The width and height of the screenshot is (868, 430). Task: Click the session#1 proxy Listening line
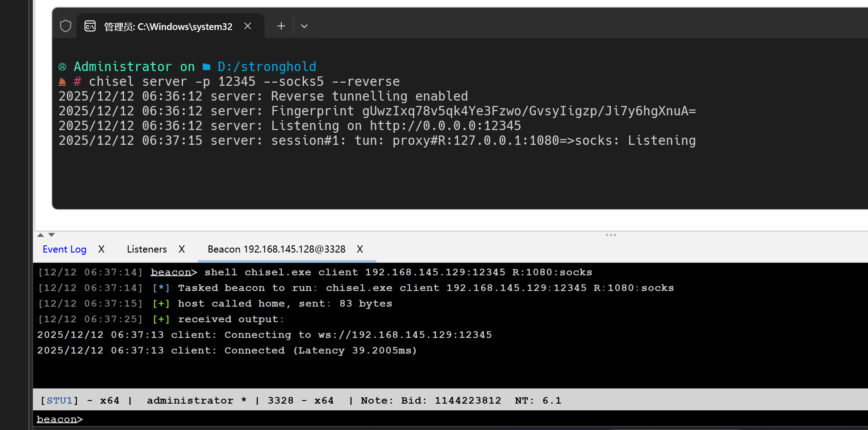click(x=377, y=140)
